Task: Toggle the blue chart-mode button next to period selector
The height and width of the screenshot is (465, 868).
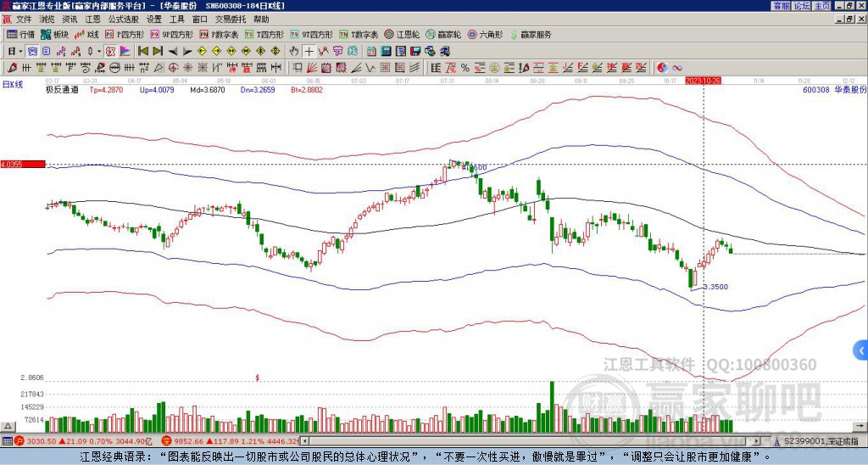Action: pos(33,52)
